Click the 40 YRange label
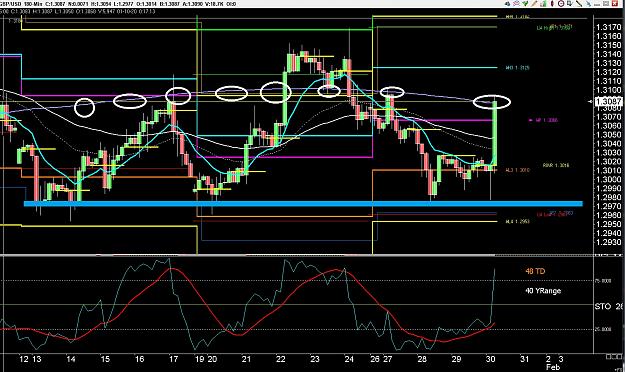The height and width of the screenshot is (372, 625). [543, 291]
